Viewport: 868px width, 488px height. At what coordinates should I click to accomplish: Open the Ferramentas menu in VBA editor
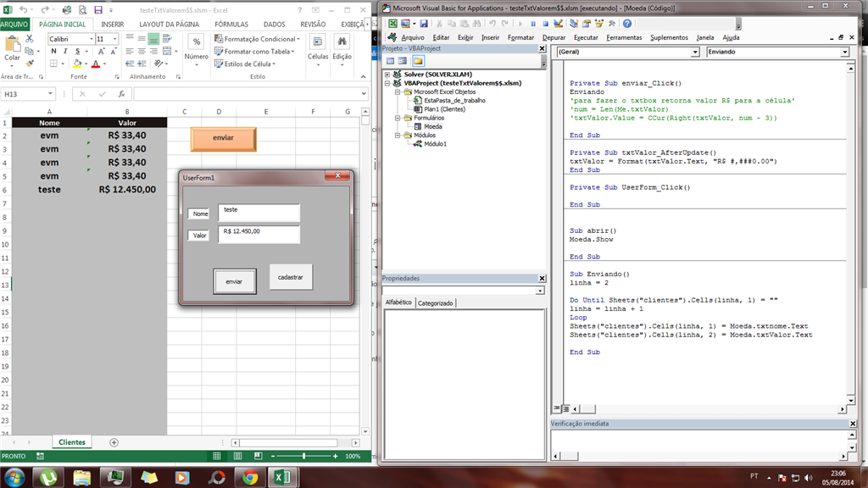click(624, 37)
